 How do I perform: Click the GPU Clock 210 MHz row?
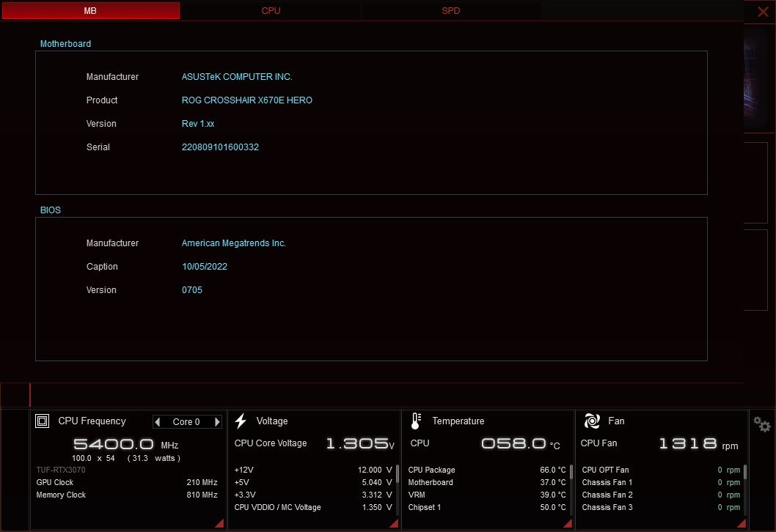click(127, 482)
